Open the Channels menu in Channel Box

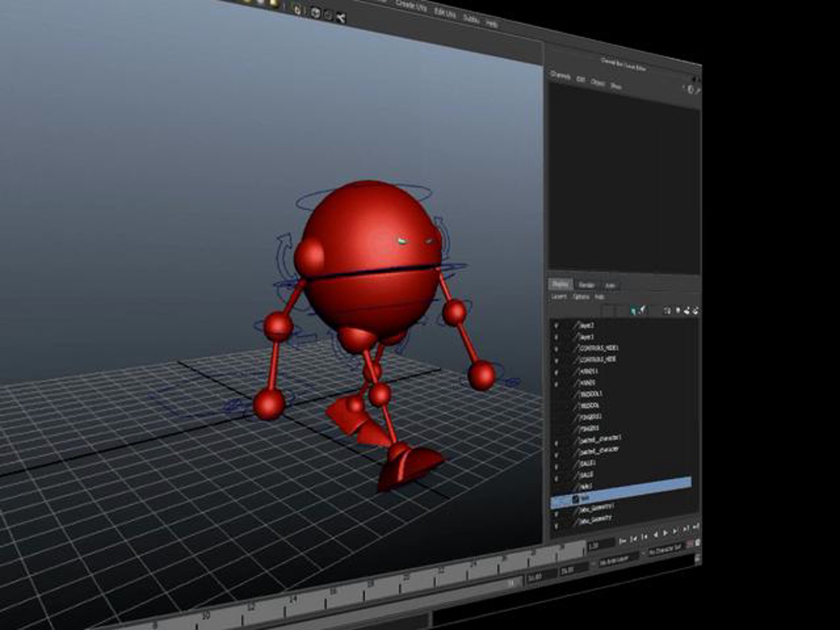click(x=560, y=76)
